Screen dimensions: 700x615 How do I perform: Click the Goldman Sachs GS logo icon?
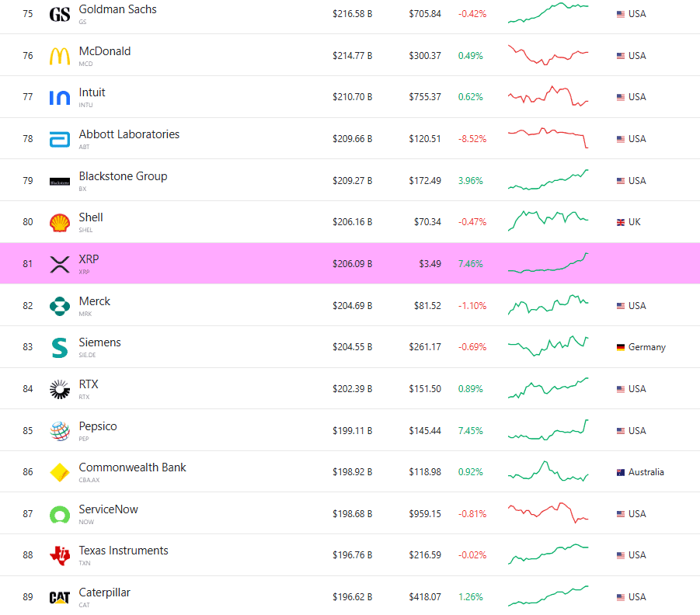[x=59, y=14]
